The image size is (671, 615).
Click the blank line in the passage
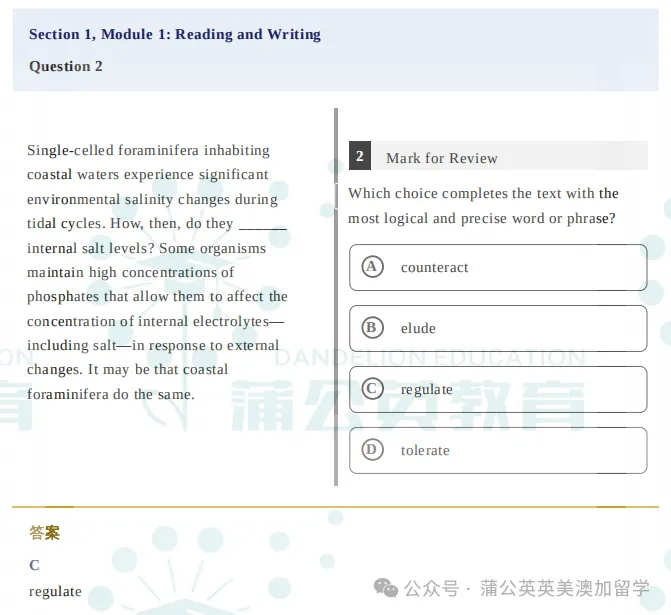pos(263,229)
